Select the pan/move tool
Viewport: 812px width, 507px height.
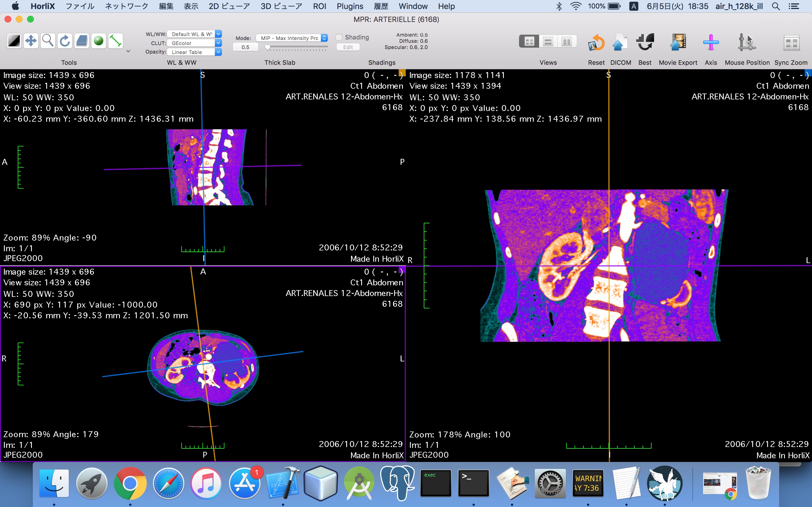click(x=31, y=41)
